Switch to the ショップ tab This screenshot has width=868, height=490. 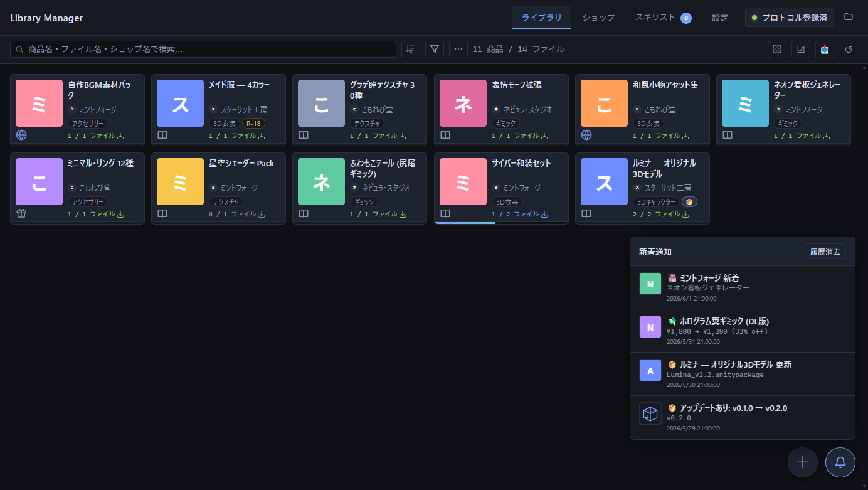coord(598,18)
